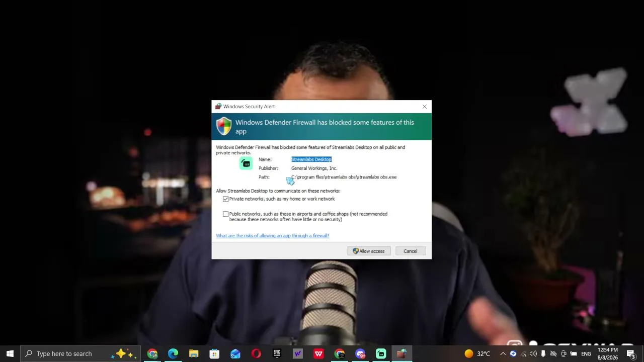Open the firewall risks help link
The width and height of the screenshot is (644, 362).
click(x=273, y=236)
